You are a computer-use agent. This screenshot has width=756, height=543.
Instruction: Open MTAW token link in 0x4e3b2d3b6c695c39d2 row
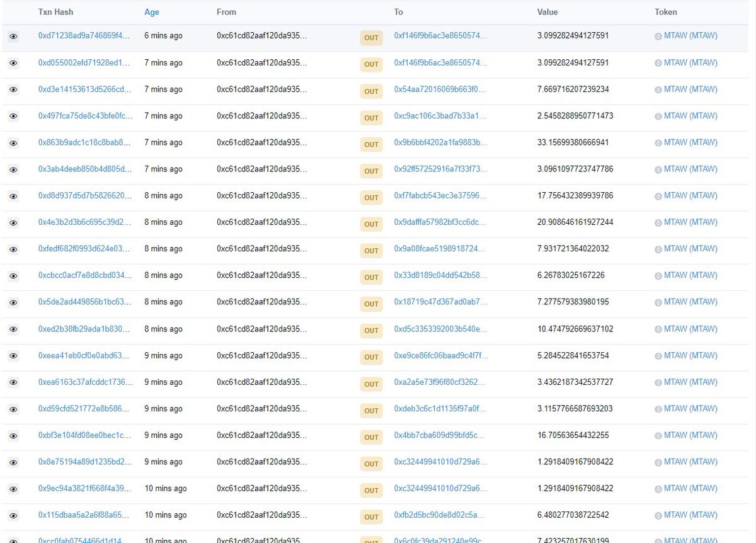tap(690, 222)
